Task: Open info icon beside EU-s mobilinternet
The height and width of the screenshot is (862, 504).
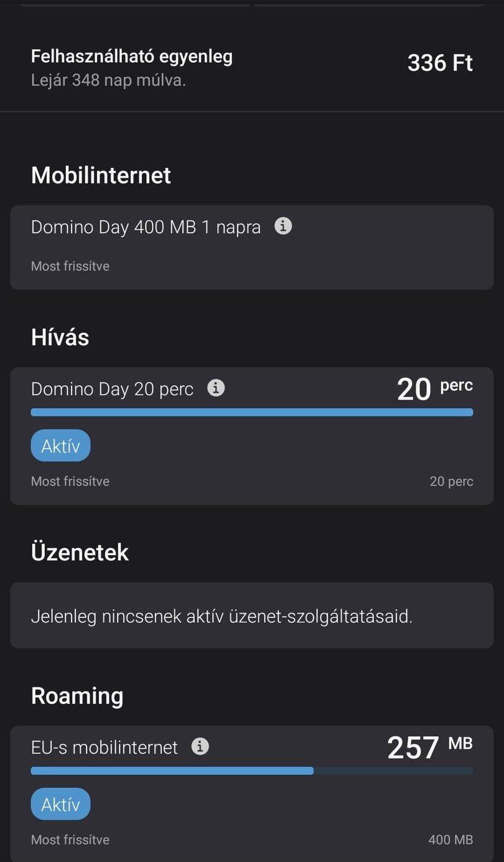Action: [200, 746]
